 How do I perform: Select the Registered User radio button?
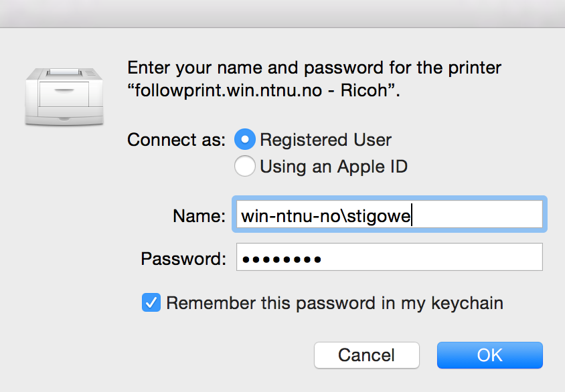coord(244,139)
